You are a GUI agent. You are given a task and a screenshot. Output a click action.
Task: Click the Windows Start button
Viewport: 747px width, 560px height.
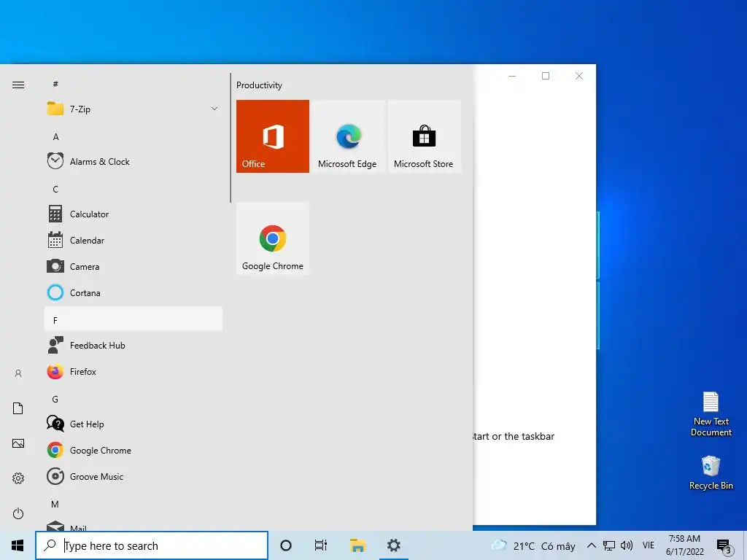click(x=18, y=545)
